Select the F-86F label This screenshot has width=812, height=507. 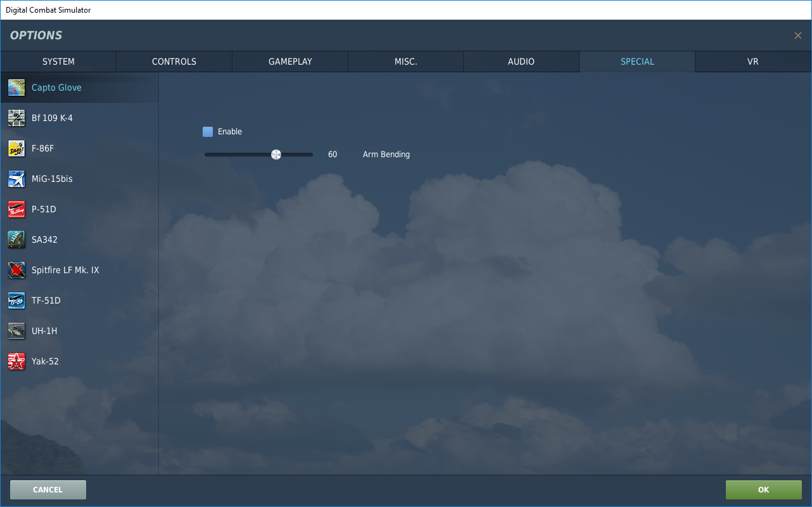(x=43, y=148)
